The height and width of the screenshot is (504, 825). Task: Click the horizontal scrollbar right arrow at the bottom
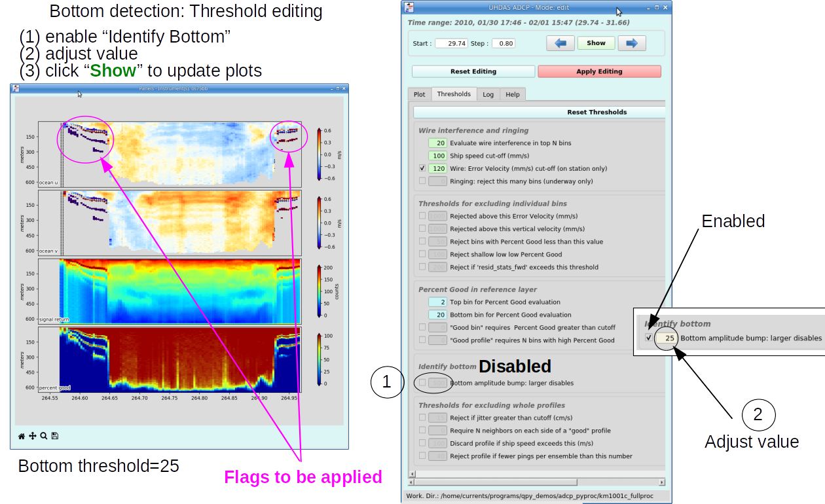(662, 482)
